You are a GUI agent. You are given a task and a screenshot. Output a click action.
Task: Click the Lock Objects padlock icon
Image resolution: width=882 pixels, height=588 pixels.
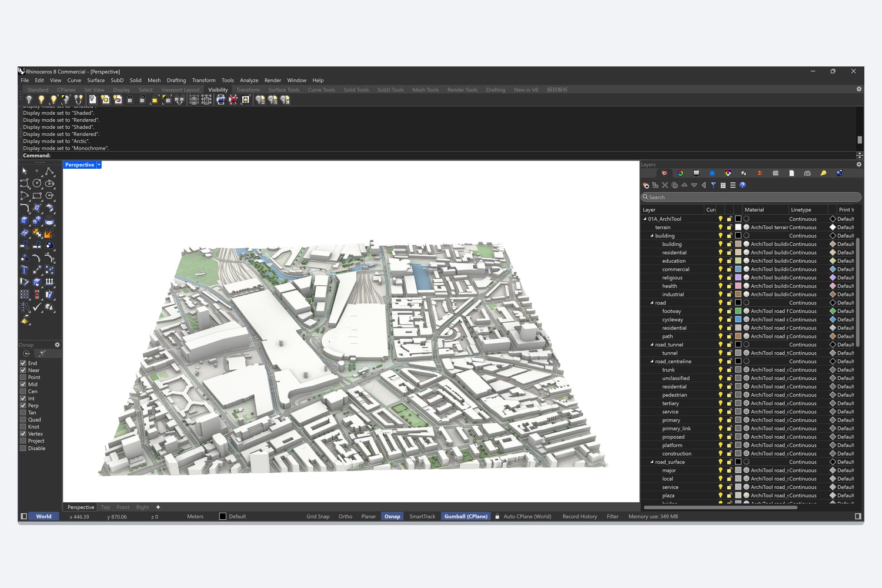(x=130, y=100)
